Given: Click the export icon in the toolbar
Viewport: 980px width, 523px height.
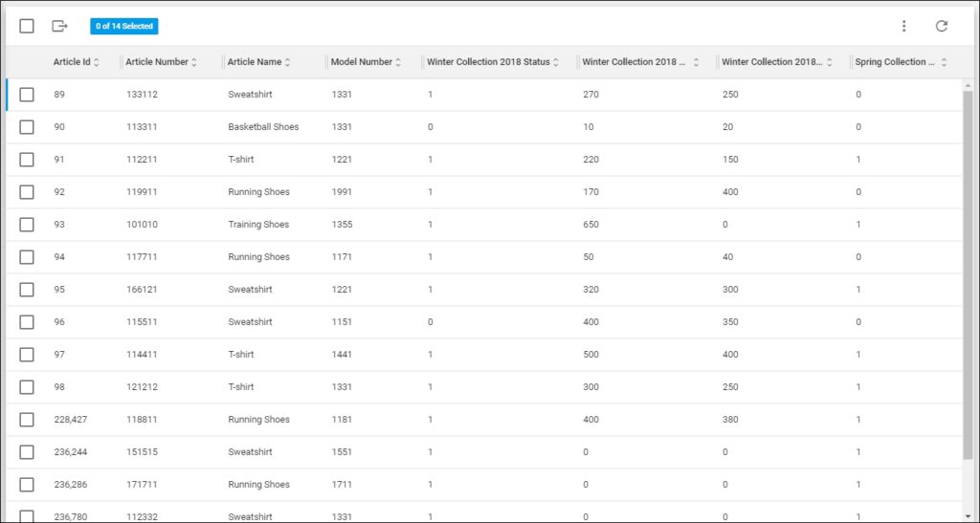Looking at the screenshot, I should (60, 26).
